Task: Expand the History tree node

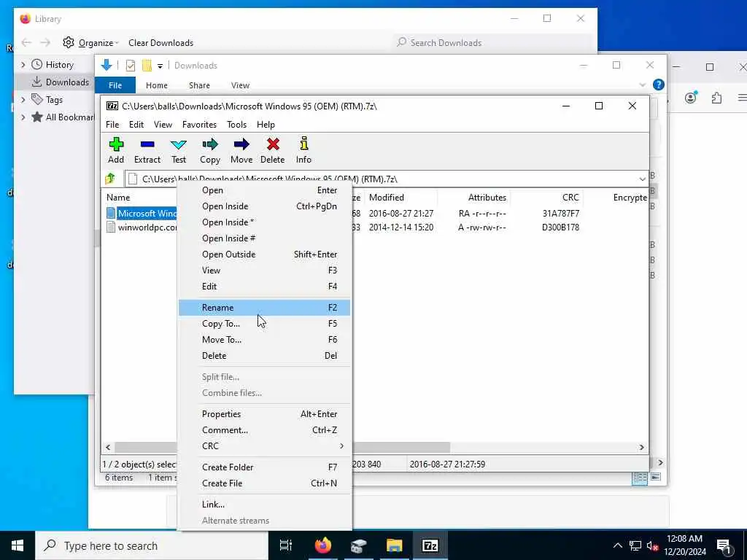Action: click(23, 65)
